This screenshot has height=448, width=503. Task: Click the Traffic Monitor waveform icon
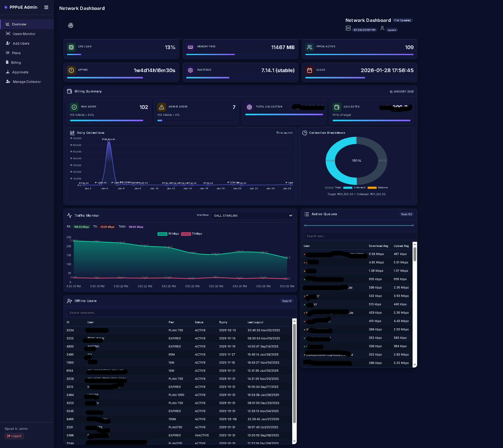[69, 215]
